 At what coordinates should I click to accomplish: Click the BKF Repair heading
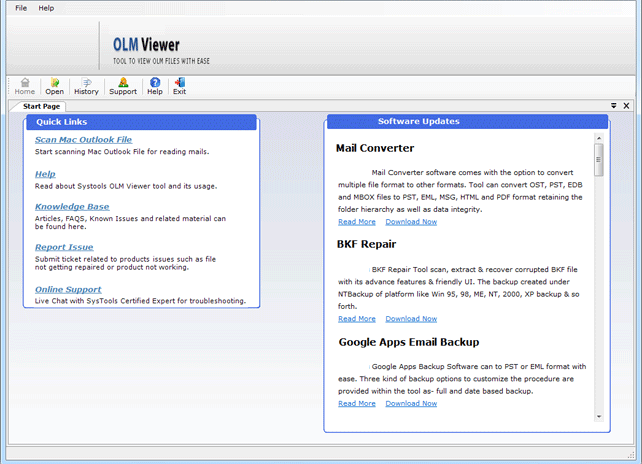366,244
